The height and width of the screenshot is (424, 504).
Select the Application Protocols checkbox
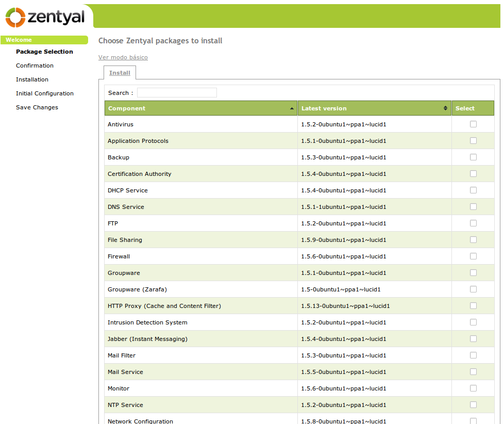click(473, 141)
